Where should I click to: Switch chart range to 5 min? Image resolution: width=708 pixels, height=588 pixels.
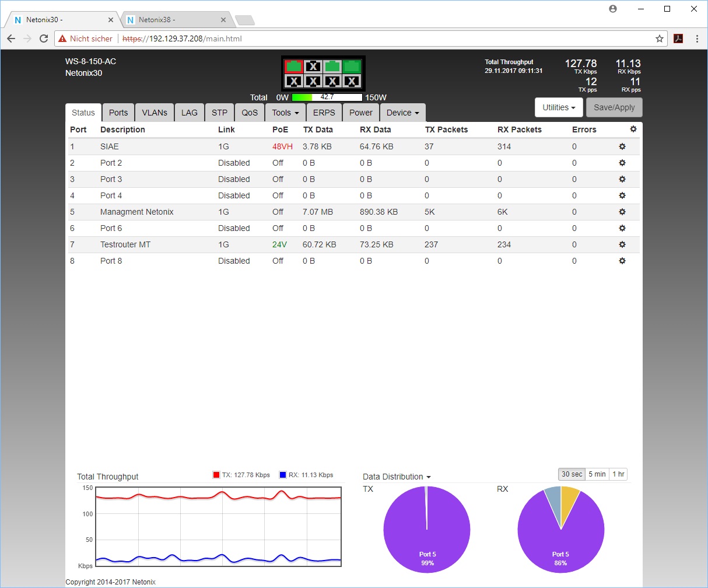click(597, 474)
